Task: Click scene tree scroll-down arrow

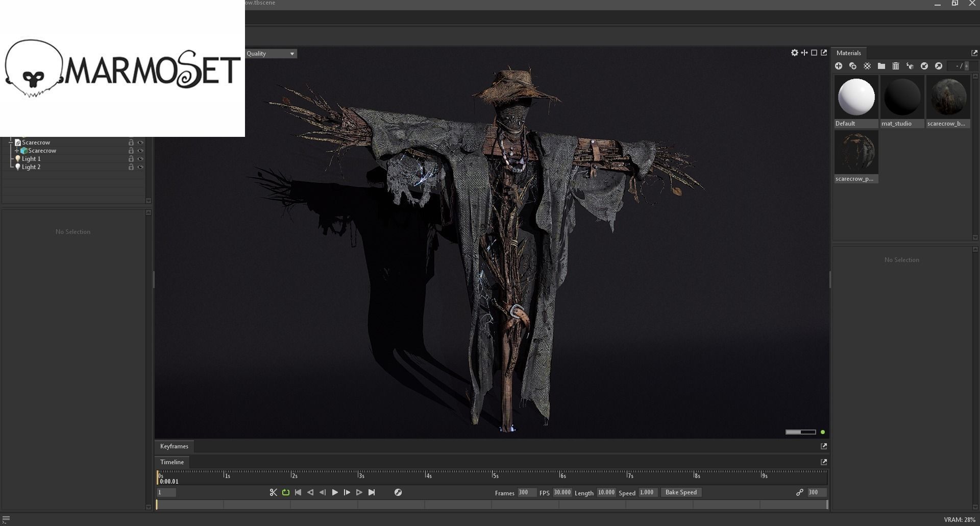Action: 149,201
